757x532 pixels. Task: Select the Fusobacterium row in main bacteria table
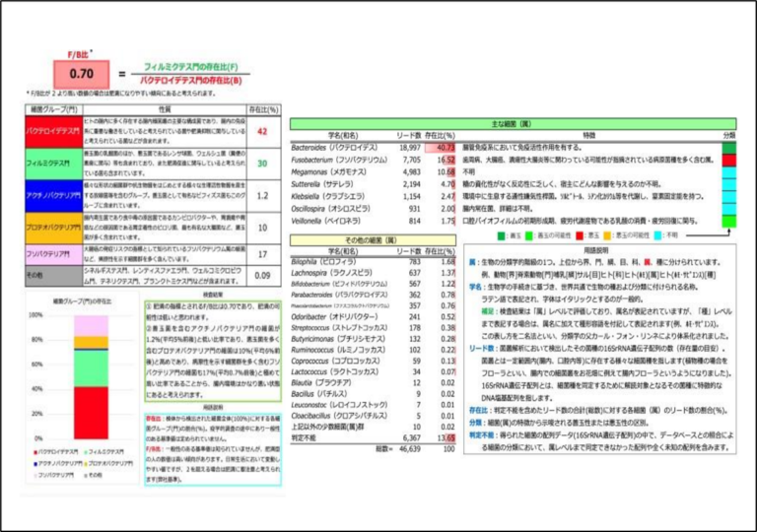click(373, 159)
